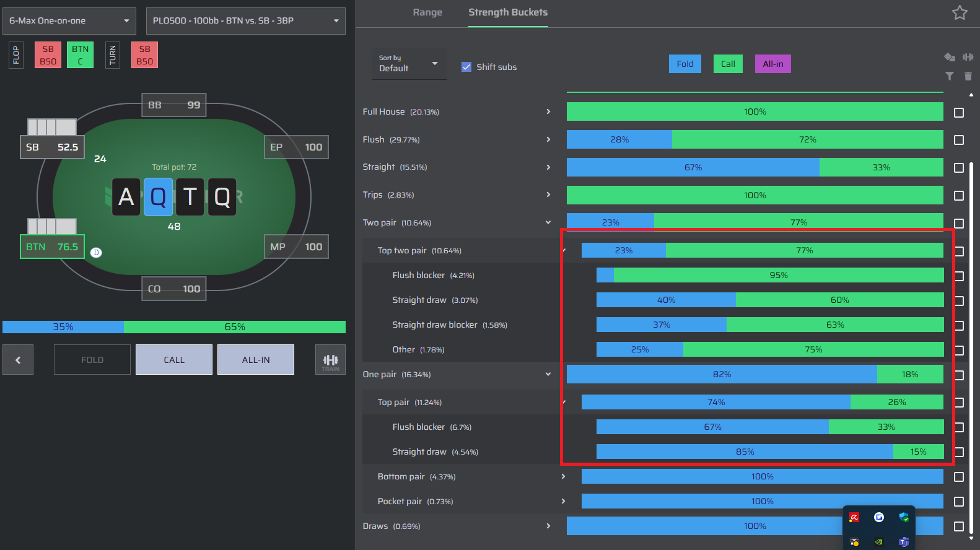Click the CALL action button
The width and height of the screenshot is (980, 550).
click(x=174, y=360)
